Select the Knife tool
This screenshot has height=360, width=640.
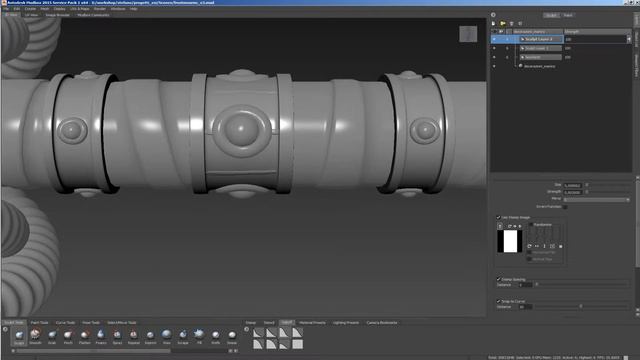click(216, 336)
